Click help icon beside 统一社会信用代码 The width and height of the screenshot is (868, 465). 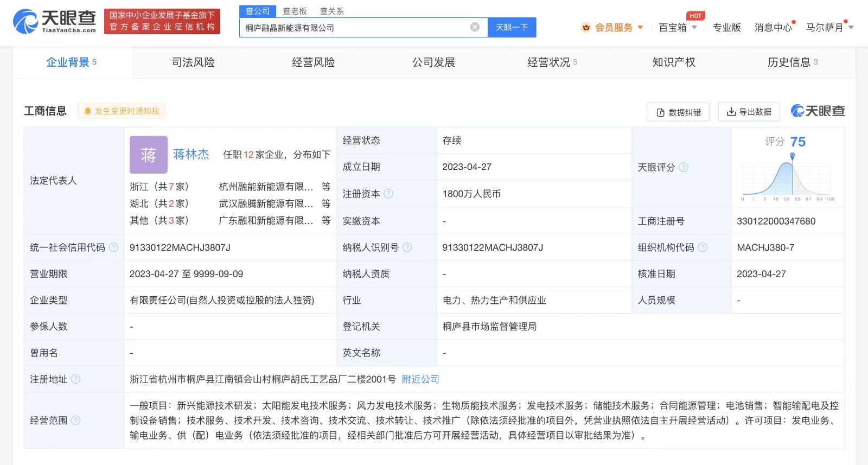(113, 247)
